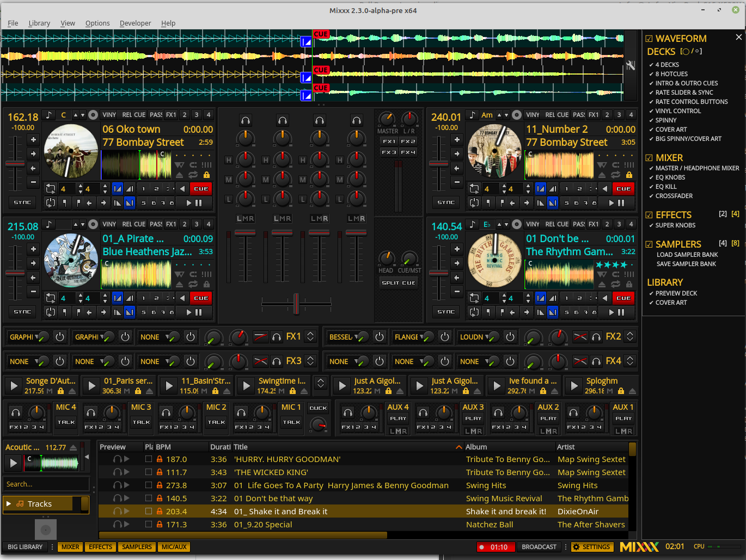This screenshot has width=746, height=560.
Task: Click the SYNC button on the 06 Oko town deck
Action: (22, 202)
